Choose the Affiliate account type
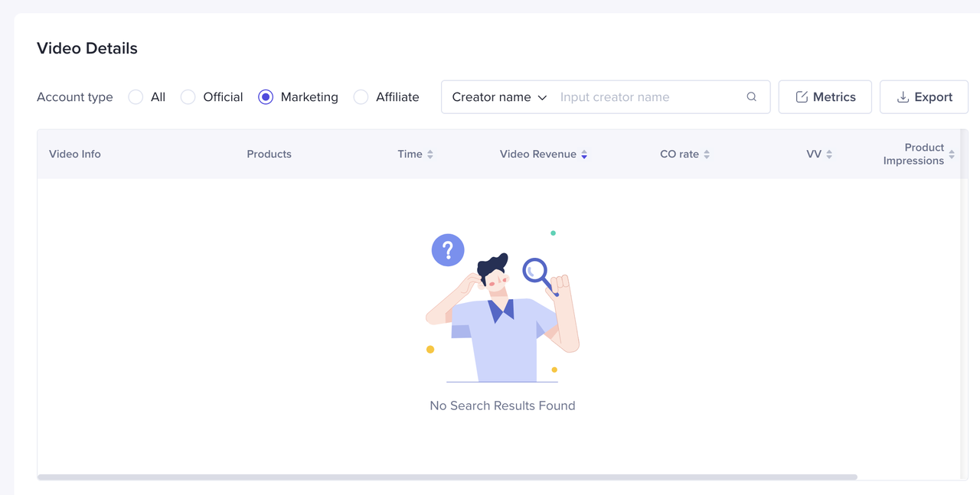The height and width of the screenshot is (495, 980). [x=361, y=97]
